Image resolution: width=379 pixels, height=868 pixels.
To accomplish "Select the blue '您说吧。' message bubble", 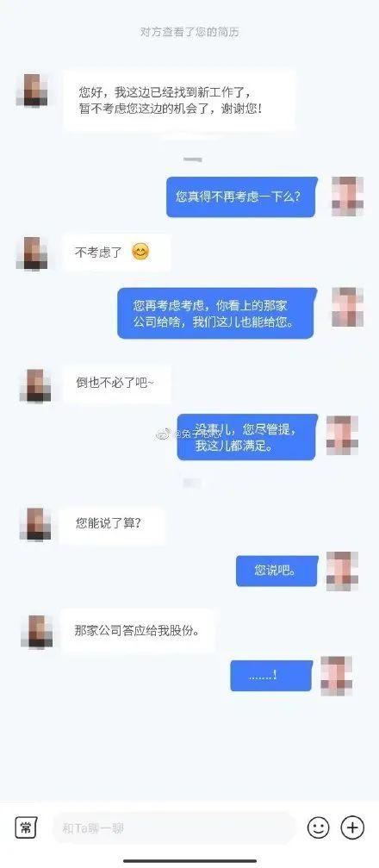I will click(x=277, y=571).
